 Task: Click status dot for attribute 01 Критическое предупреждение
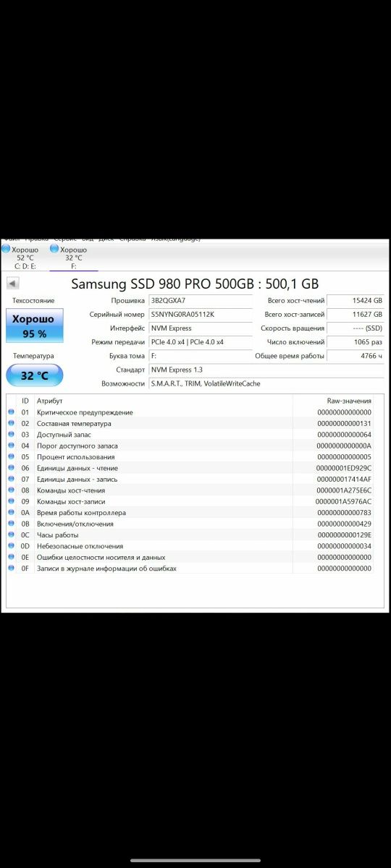click(x=11, y=412)
